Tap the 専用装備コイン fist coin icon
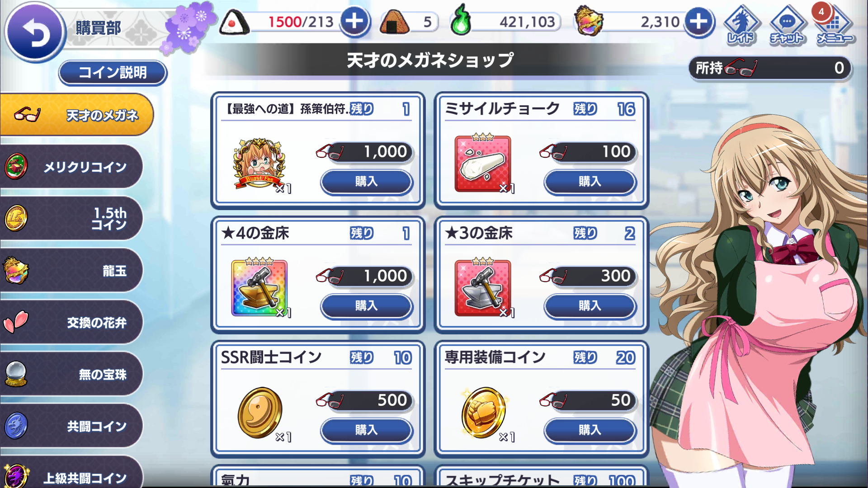 click(483, 412)
